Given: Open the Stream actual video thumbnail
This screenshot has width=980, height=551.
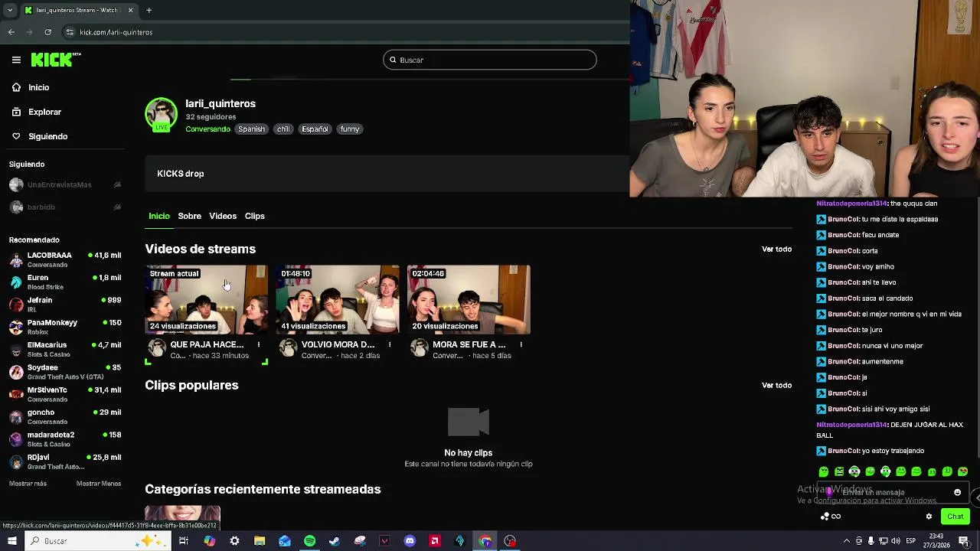Looking at the screenshot, I should click(x=207, y=299).
